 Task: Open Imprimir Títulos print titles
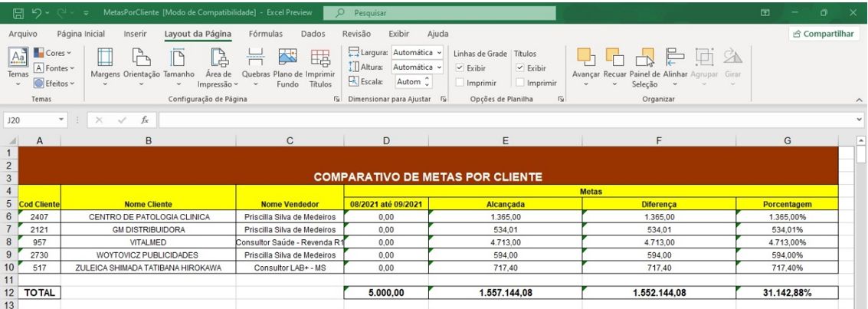320,67
